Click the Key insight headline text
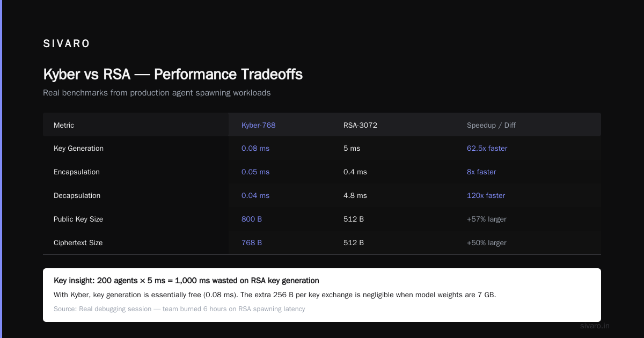 click(x=186, y=281)
